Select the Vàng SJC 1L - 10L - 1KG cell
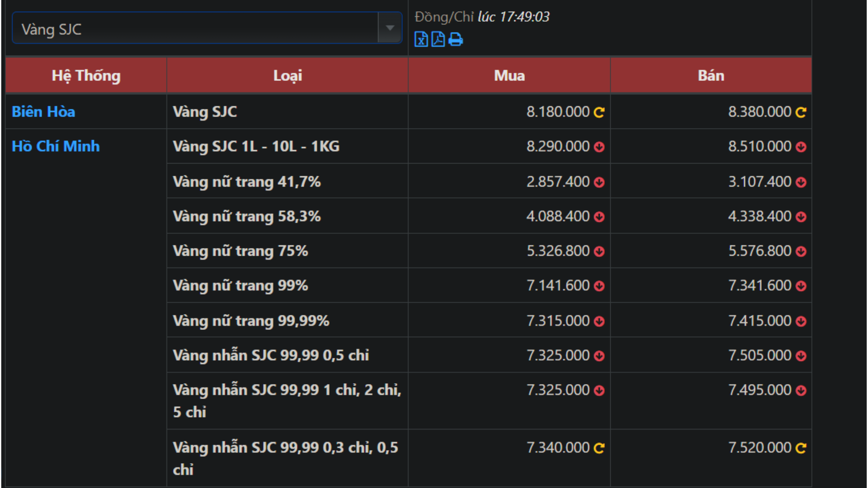The image size is (868, 488). tap(288, 146)
